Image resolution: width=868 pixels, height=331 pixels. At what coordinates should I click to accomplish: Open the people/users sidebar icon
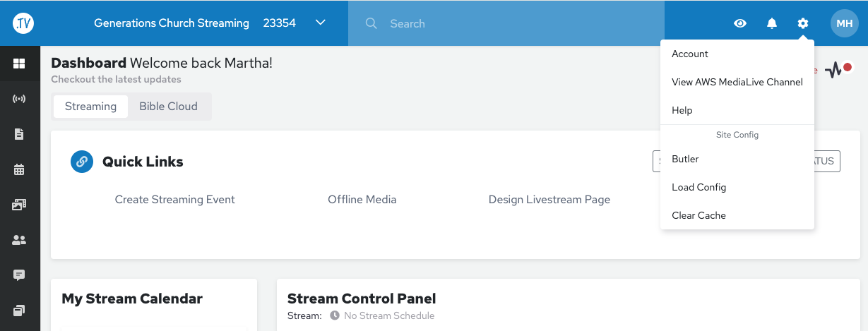[19, 240]
